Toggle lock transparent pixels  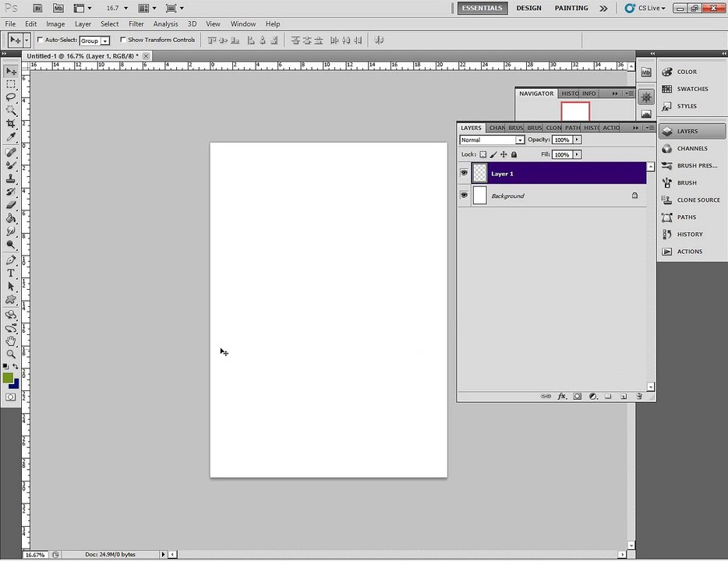click(x=482, y=154)
